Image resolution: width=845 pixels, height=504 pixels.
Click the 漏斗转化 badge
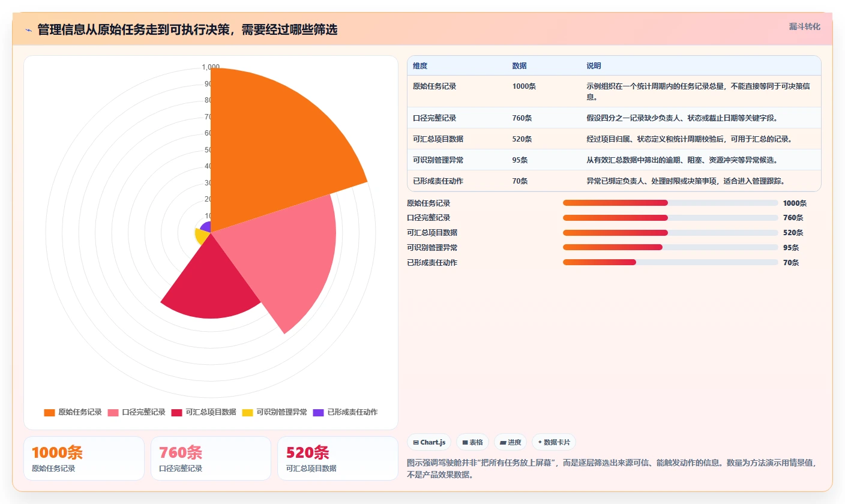click(x=804, y=27)
